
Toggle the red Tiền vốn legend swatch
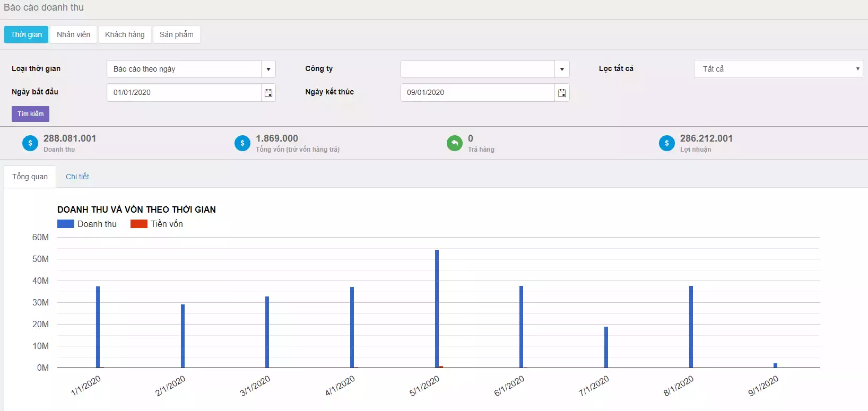[139, 224]
